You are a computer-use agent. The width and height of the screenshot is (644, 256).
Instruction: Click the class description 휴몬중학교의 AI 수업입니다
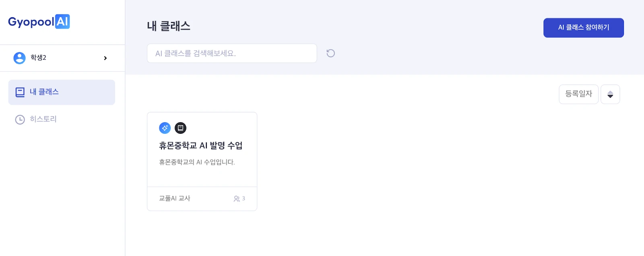coord(197,162)
